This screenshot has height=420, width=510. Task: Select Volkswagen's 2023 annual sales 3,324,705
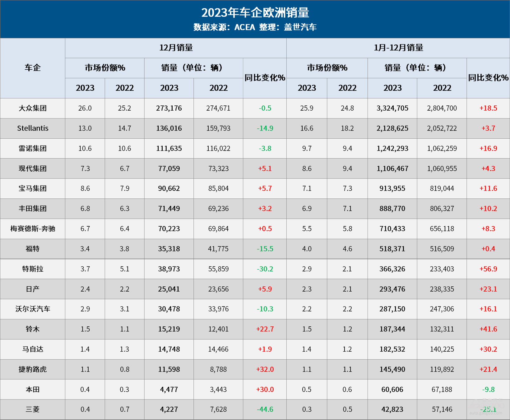[392, 108]
